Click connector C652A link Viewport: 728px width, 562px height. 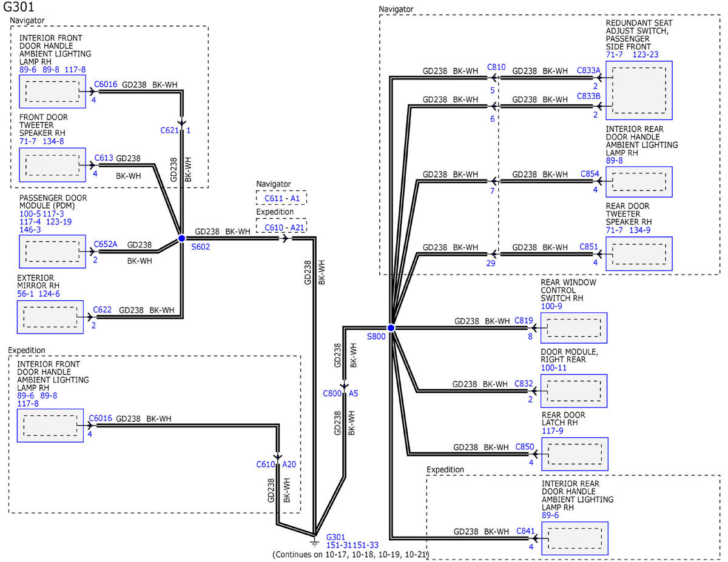point(106,244)
